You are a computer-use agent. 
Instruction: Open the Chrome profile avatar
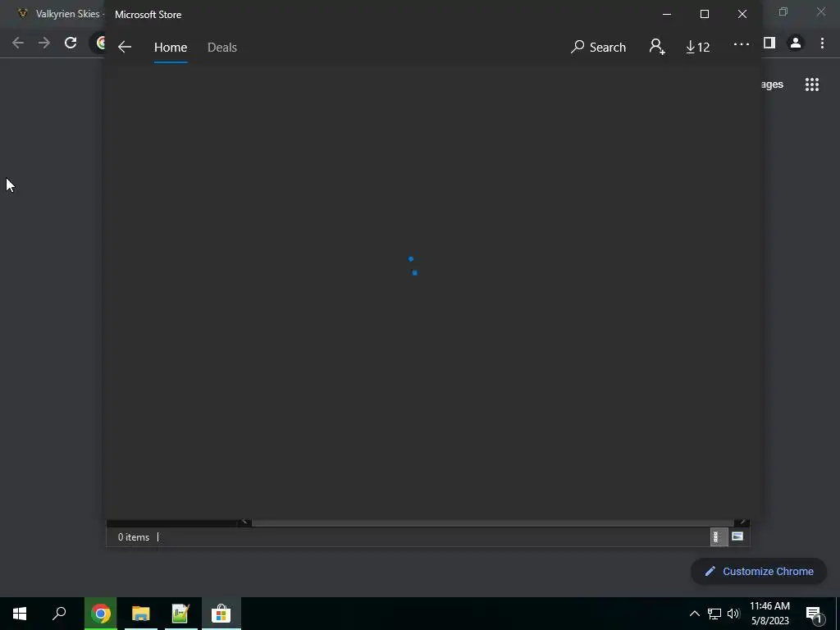click(796, 43)
